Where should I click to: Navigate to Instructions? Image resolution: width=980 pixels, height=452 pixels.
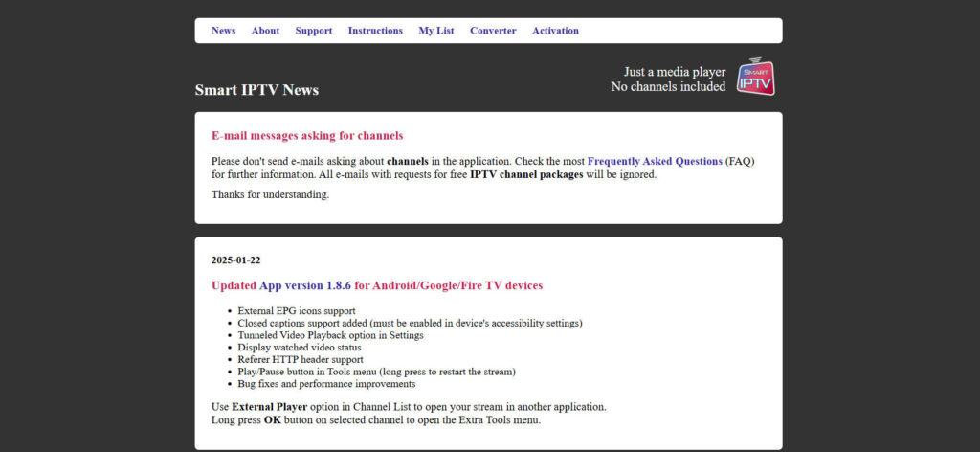tap(375, 31)
